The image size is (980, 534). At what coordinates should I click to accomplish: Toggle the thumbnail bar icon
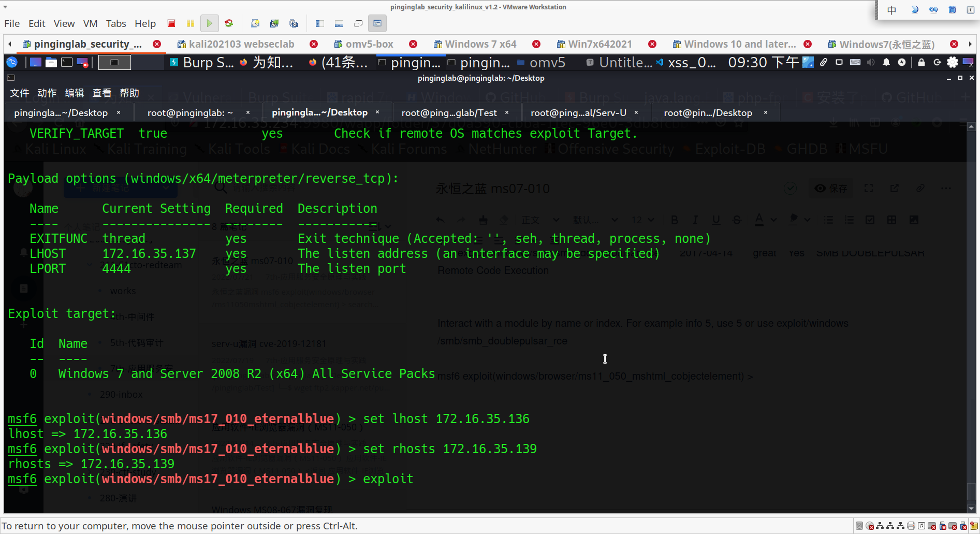[x=339, y=23]
